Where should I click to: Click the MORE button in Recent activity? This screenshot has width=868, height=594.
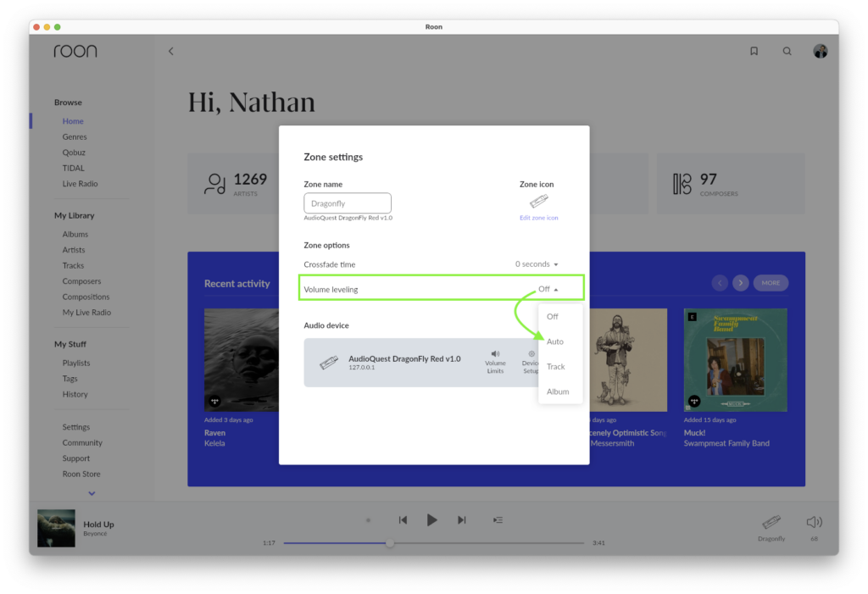(x=771, y=283)
